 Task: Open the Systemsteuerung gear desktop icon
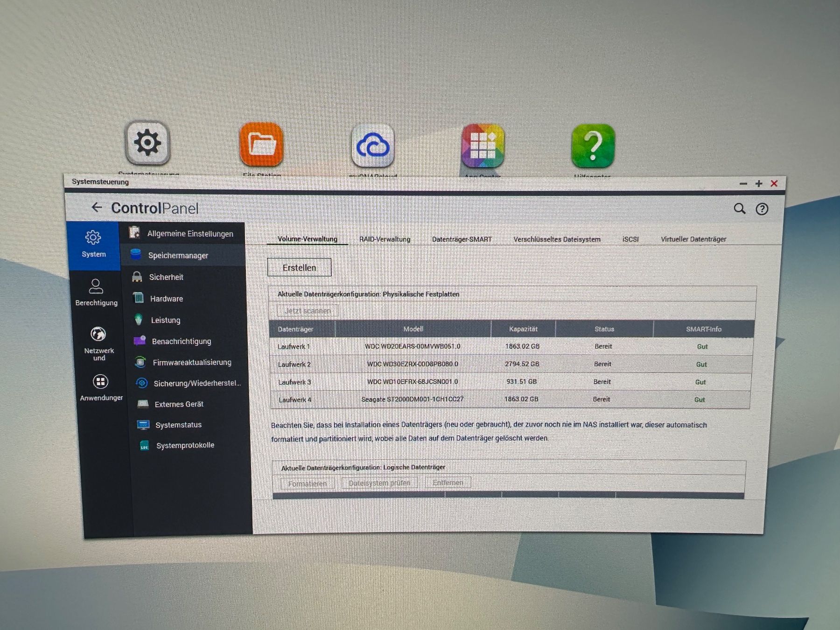tap(147, 143)
